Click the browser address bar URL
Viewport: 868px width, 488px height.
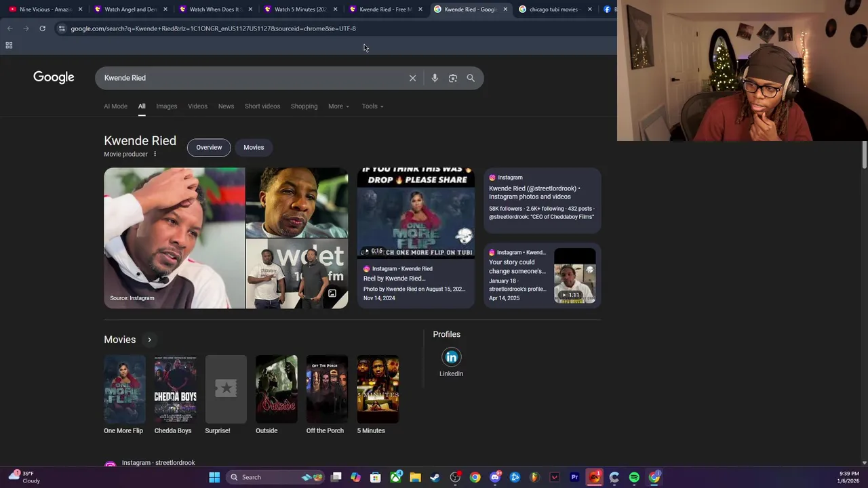pos(213,28)
